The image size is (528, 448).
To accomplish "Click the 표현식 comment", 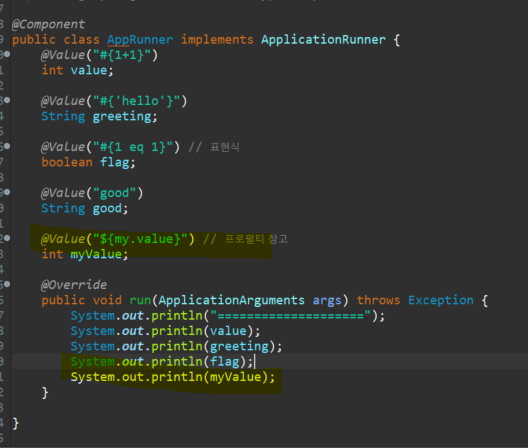I will click(x=225, y=147).
